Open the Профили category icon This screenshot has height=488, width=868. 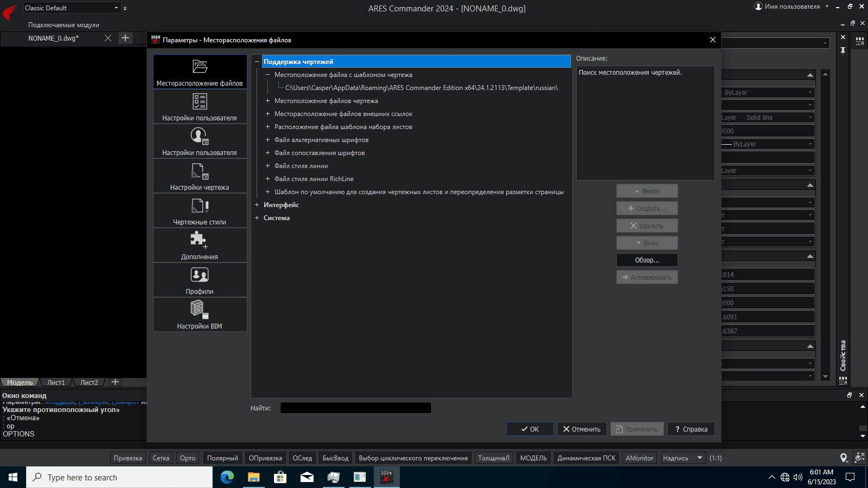click(x=200, y=280)
